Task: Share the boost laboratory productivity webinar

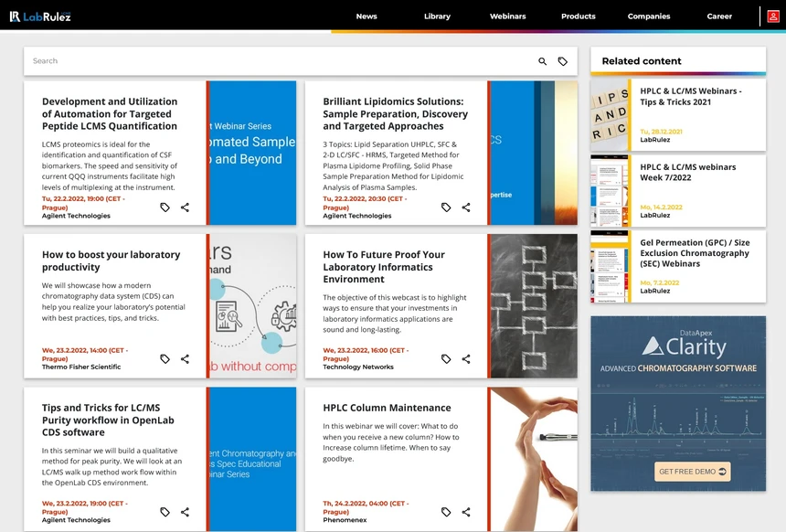Action: [x=185, y=359]
